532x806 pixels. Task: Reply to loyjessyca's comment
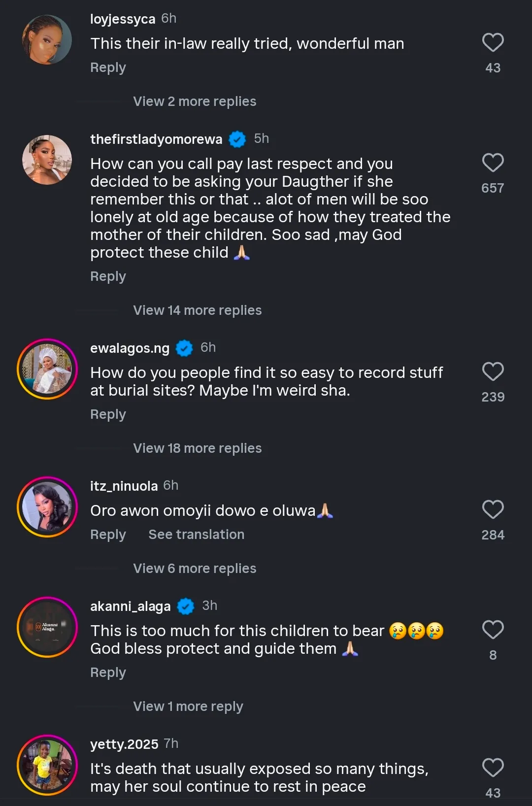point(108,67)
